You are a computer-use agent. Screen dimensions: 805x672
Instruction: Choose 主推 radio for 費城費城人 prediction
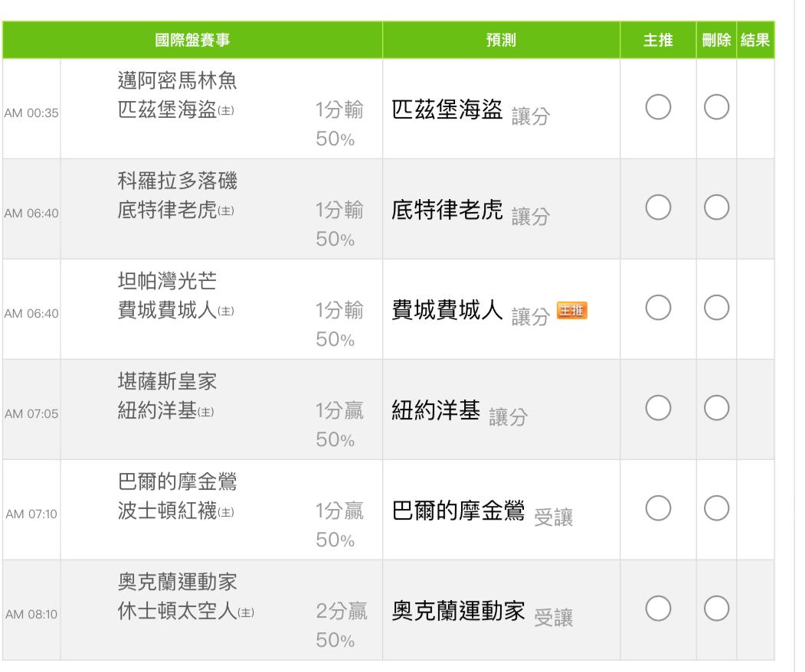pyautogui.click(x=659, y=308)
